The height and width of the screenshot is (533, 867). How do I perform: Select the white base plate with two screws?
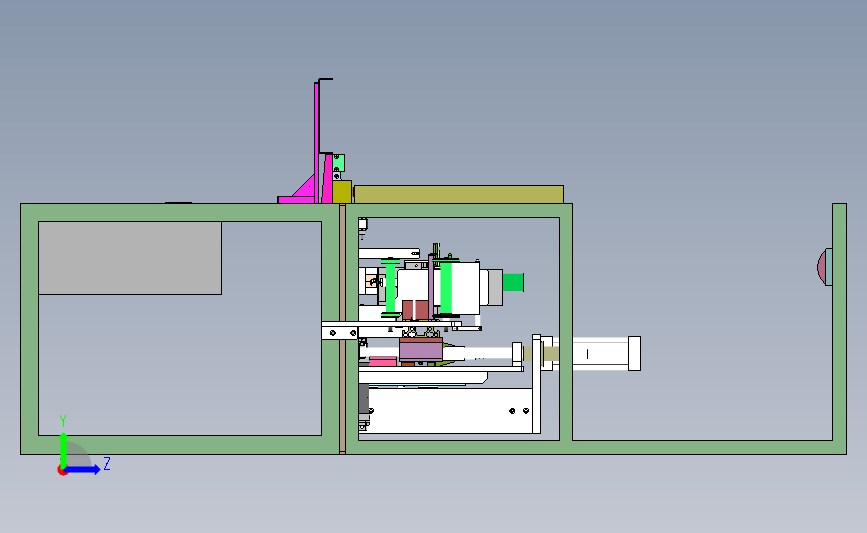click(x=450, y=410)
